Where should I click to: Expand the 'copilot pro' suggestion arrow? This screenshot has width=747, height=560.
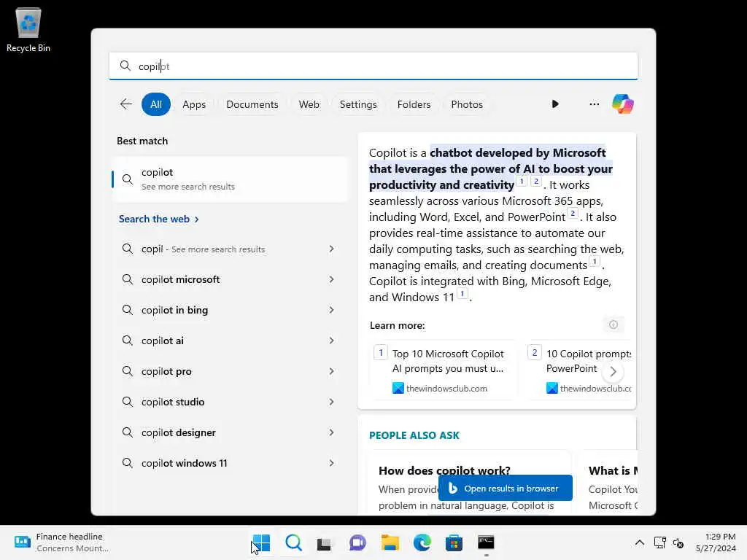coord(332,371)
